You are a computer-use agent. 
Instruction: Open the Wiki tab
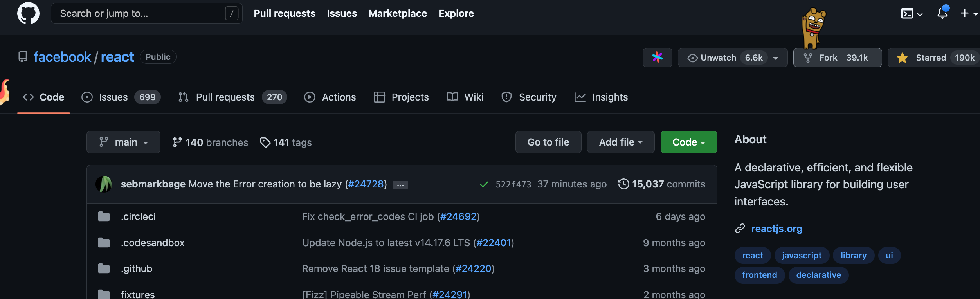(x=465, y=97)
